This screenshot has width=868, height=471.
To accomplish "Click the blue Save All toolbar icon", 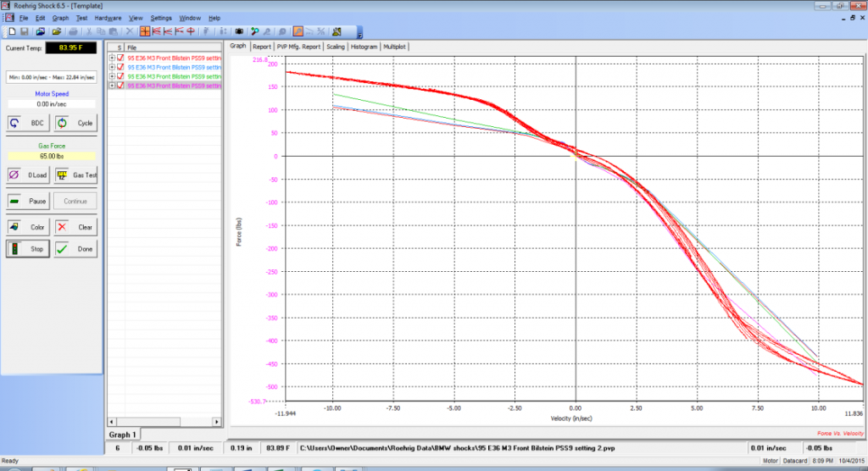I will [x=41, y=31].
